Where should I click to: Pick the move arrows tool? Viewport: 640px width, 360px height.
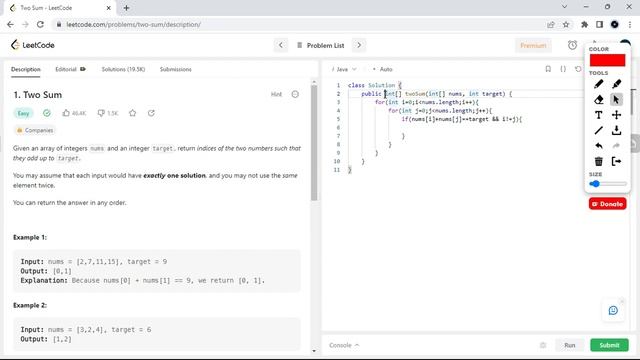click(616, 115)
